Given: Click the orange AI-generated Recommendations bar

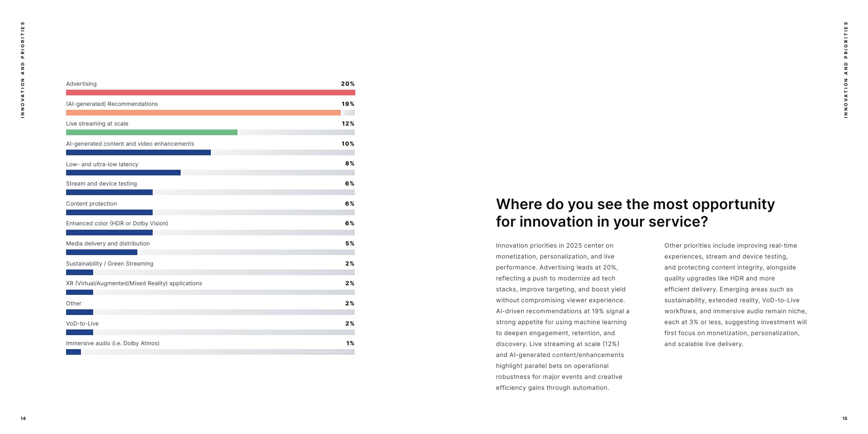Looking at the screenshot, I should click(203, 113).
